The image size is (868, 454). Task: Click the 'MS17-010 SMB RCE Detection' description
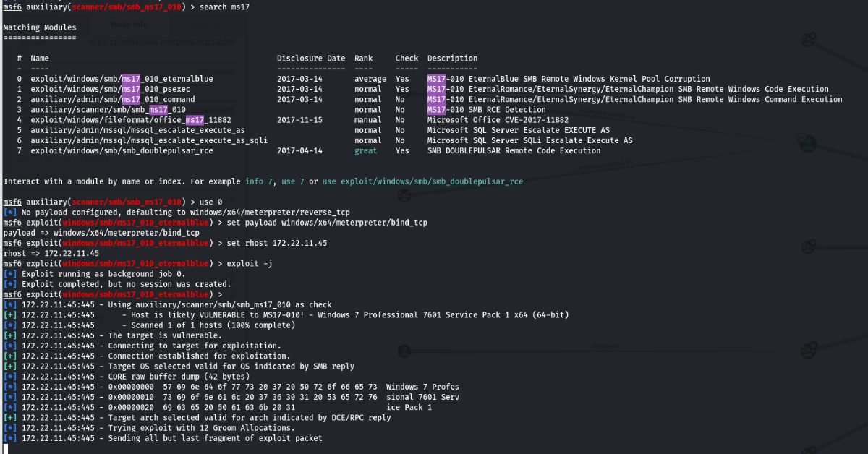coord(487,110)
